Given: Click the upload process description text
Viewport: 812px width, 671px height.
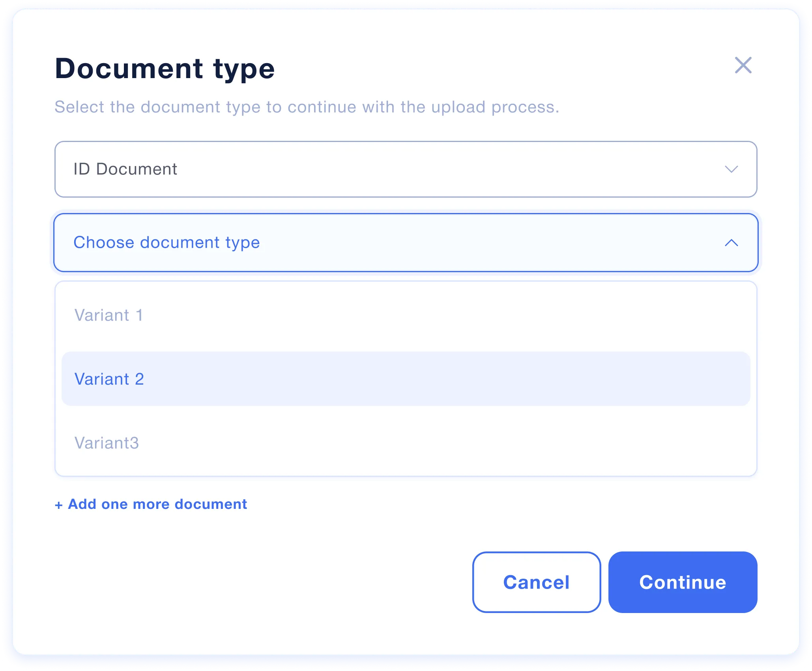Looking at the screenshot, I should (307, 107).
